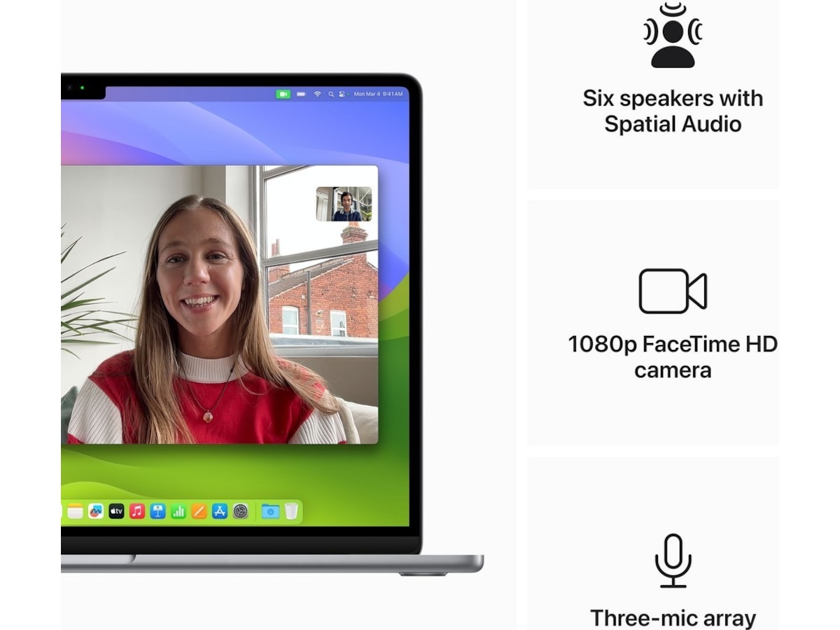This screenshot has width=840, height=630.
Task: Select the self-view thumbnail in FaceTime
Action: tap(344, 204)
